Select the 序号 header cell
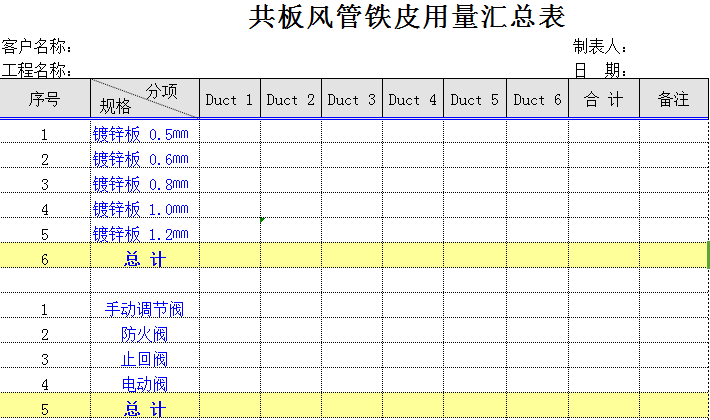710x420 pixels. click(x=45, y=99)
